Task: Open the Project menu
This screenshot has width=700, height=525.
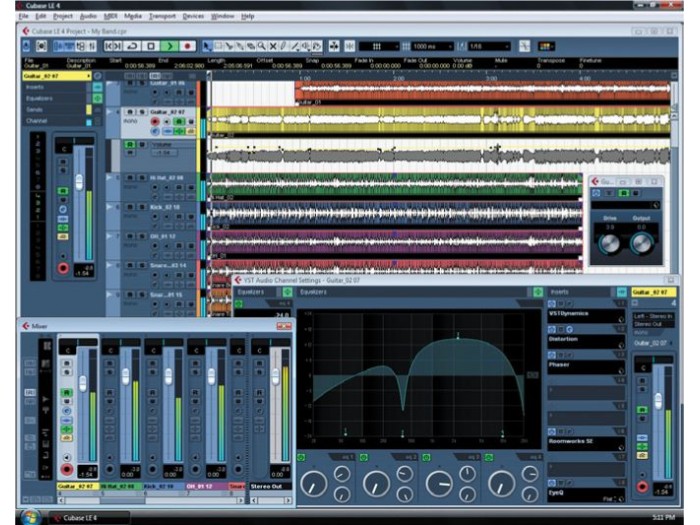Action: tap(62, 17)
